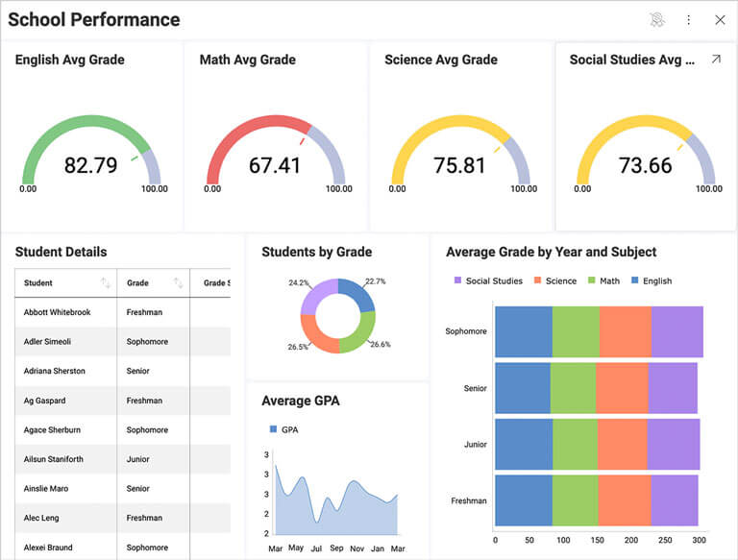Screen dimensions: 738x560
Task: Click the green donut segment 26.6%
Action: point(360,332)
